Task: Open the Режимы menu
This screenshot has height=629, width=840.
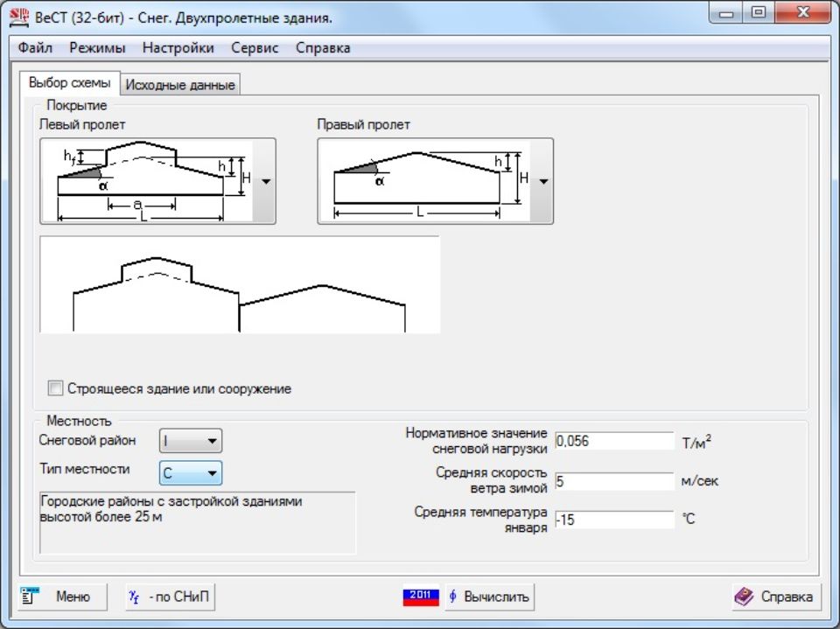Action: (x=97, y=48)
